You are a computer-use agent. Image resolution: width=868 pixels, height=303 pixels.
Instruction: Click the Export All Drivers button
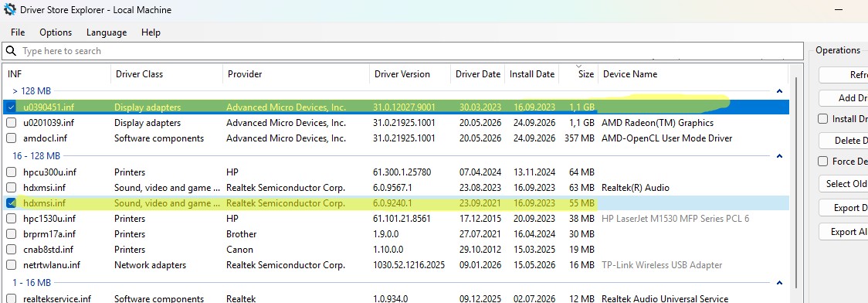843,232
